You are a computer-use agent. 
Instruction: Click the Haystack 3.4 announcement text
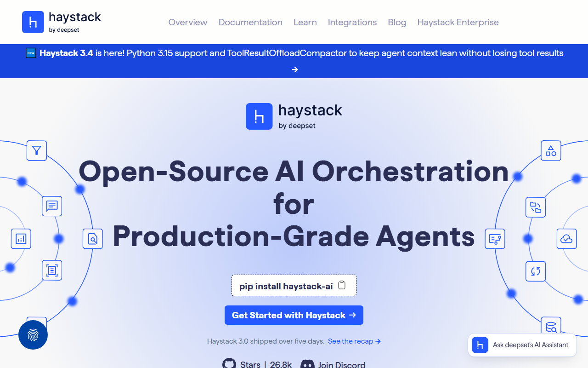tap(301, 53)
